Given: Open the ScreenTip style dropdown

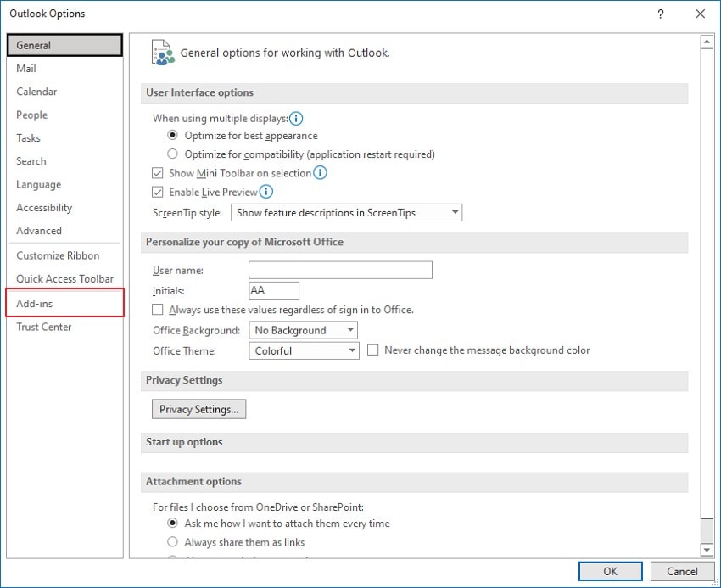Looking at the screenshot, I should (346, 213).
